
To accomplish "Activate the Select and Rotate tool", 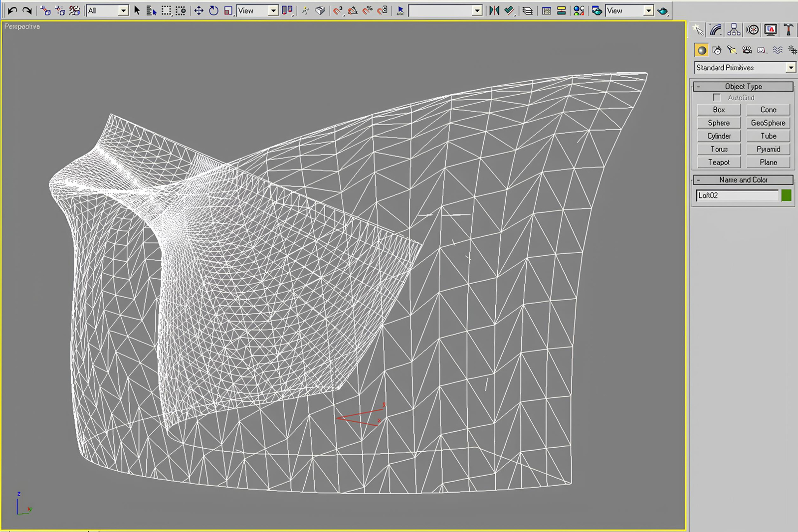I will 213,10.
